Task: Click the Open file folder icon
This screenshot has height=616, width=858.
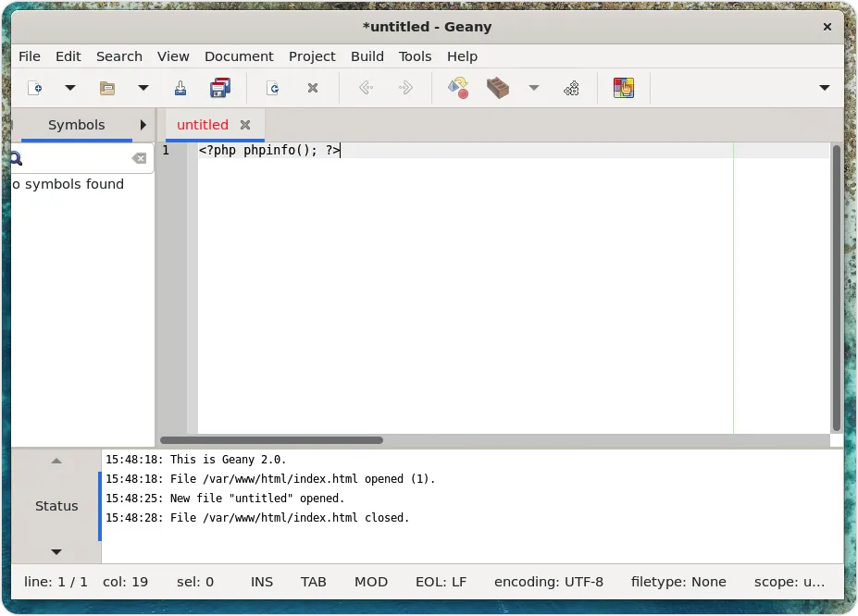Action: pos(107,88)
